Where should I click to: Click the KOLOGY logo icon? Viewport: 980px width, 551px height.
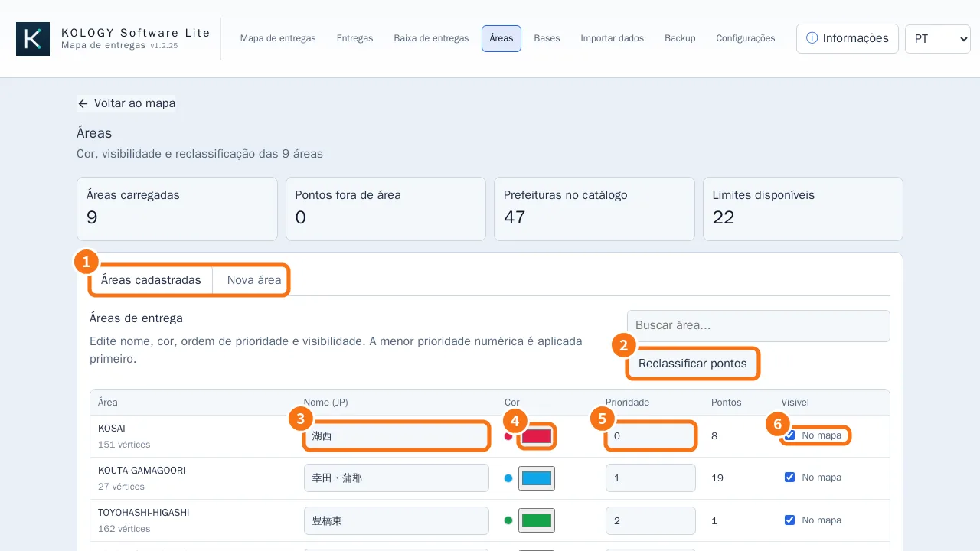click(x=33, y=39)
